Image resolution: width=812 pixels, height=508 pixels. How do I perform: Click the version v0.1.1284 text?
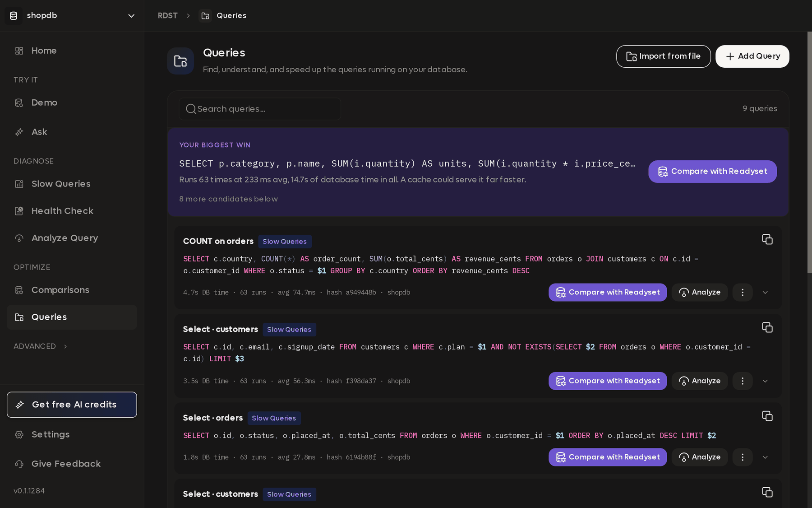(29, 491)
